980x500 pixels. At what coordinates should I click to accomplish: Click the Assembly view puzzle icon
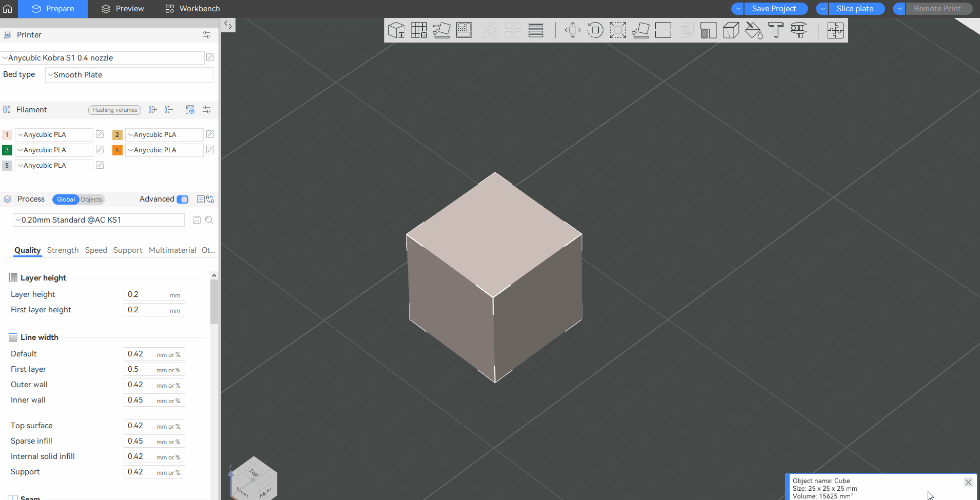835,30
